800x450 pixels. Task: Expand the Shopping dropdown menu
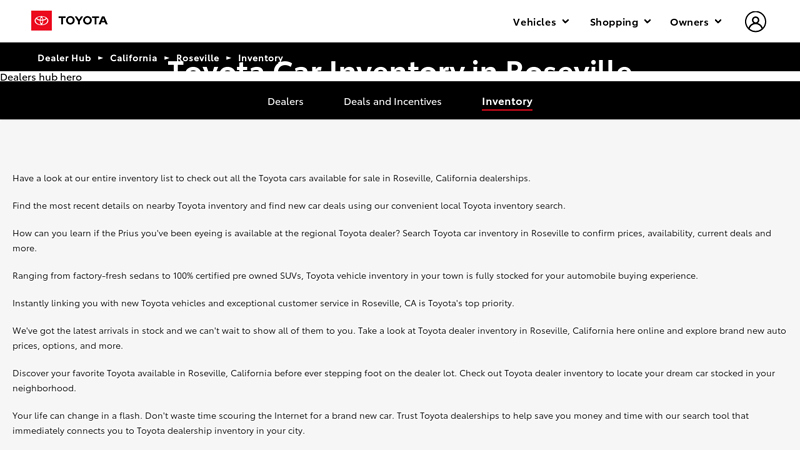[x=620, y=22]
